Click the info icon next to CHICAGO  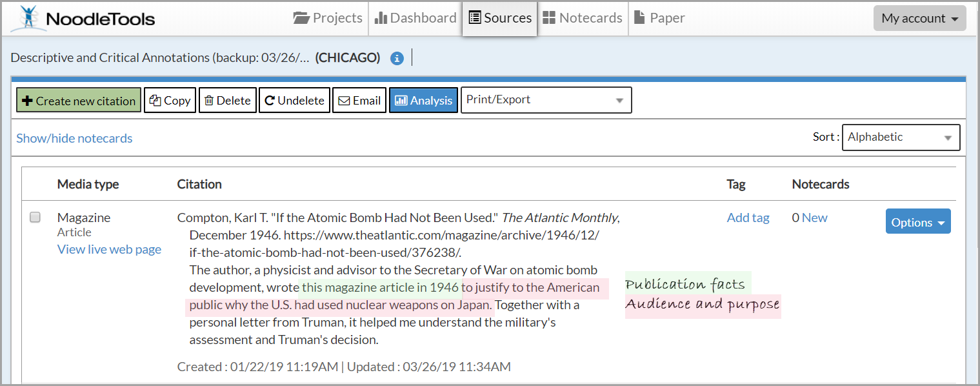397,57
